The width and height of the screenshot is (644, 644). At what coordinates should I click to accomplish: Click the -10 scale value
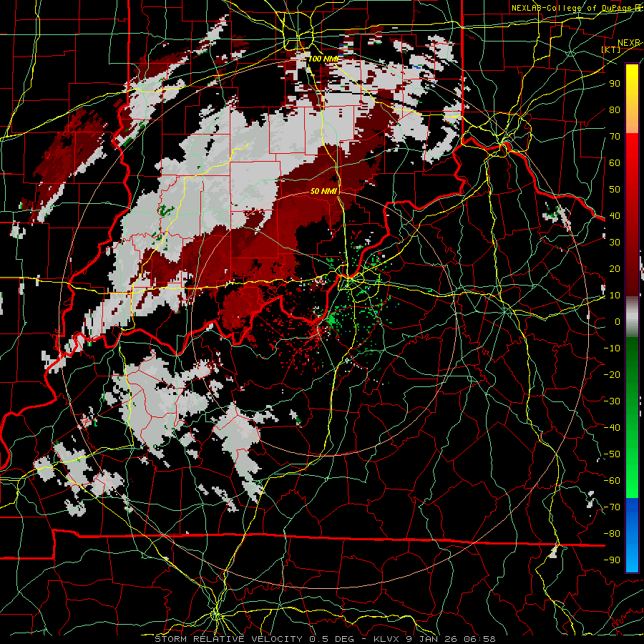(612, 348)
